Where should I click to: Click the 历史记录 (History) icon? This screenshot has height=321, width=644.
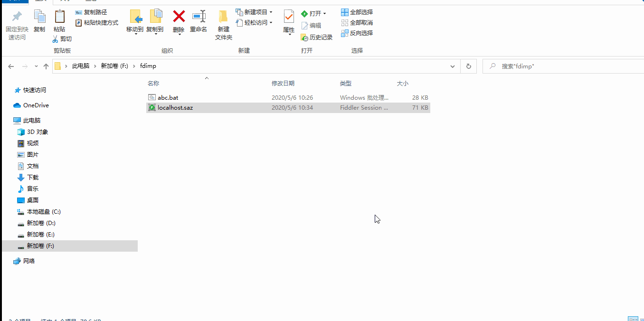(317, 36)
